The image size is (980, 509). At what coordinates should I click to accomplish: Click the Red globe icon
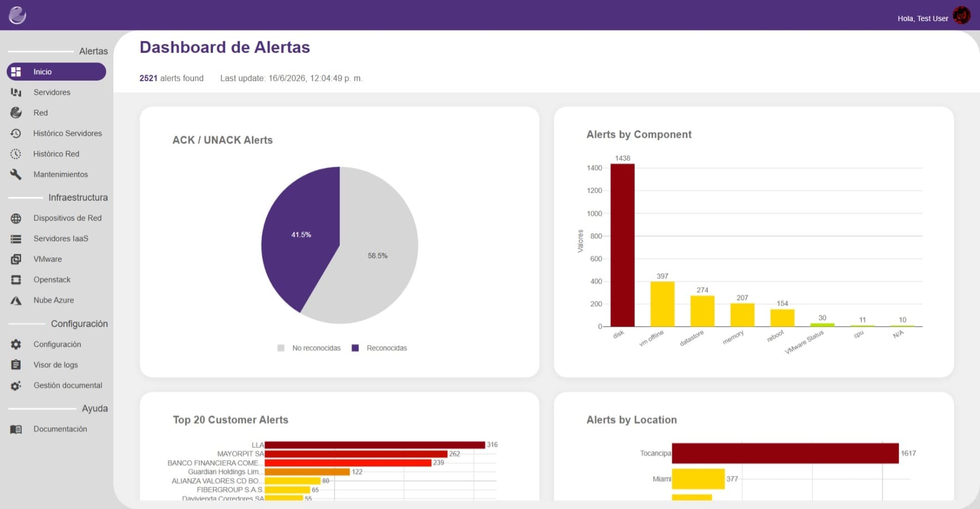click(16, 113)
